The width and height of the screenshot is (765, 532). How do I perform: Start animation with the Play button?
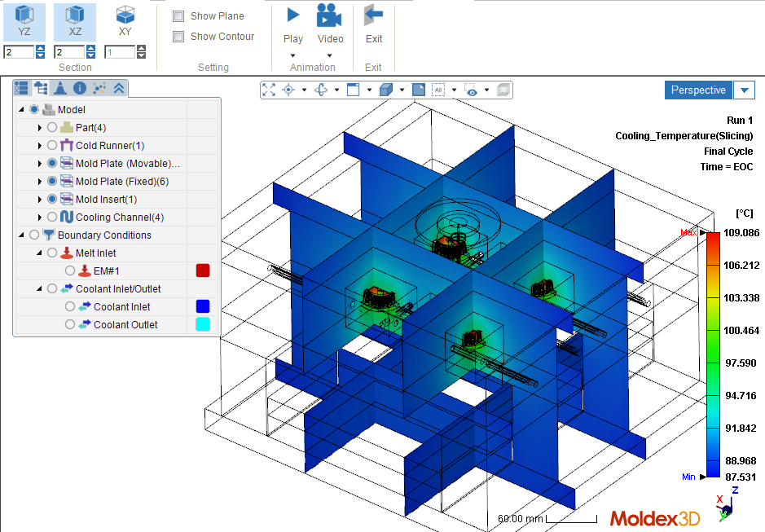(292, 15)
